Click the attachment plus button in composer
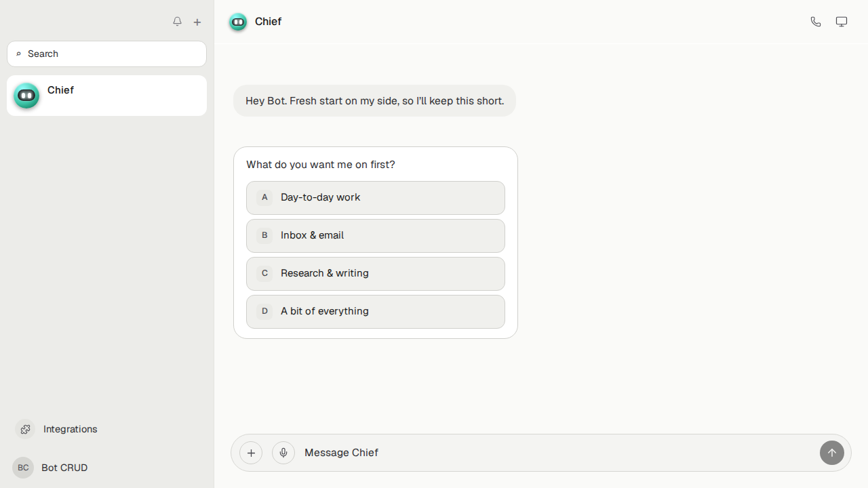The width and height of the screenshot is (868, 488). (251, 453)
